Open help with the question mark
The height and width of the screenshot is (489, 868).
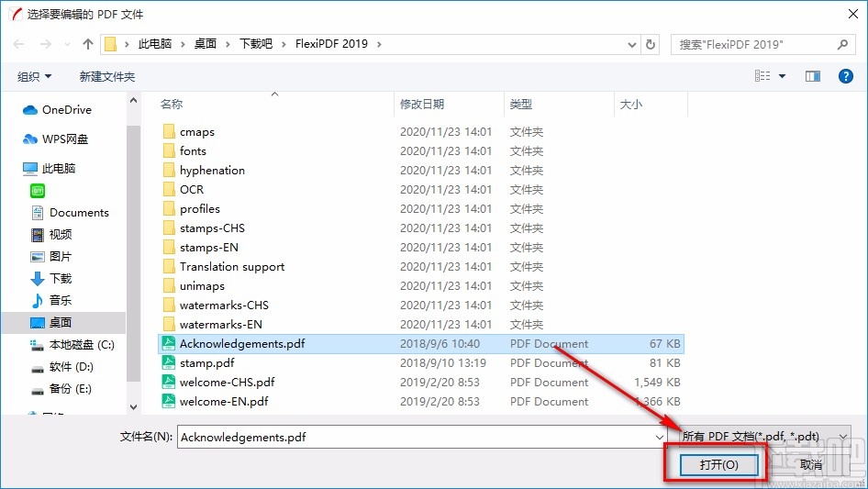[845, 76]
